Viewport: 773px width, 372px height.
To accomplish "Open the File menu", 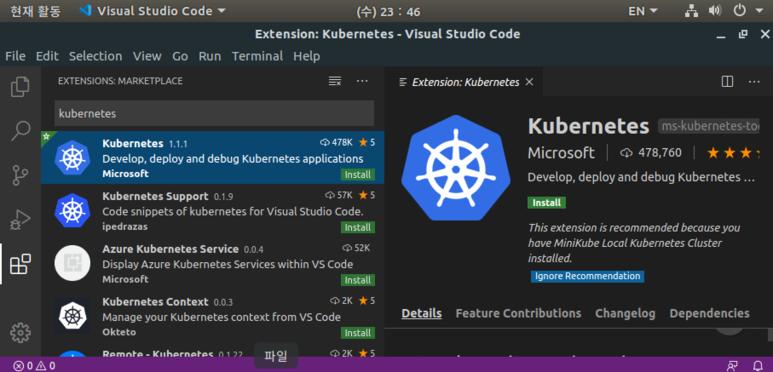I will 15,56.
